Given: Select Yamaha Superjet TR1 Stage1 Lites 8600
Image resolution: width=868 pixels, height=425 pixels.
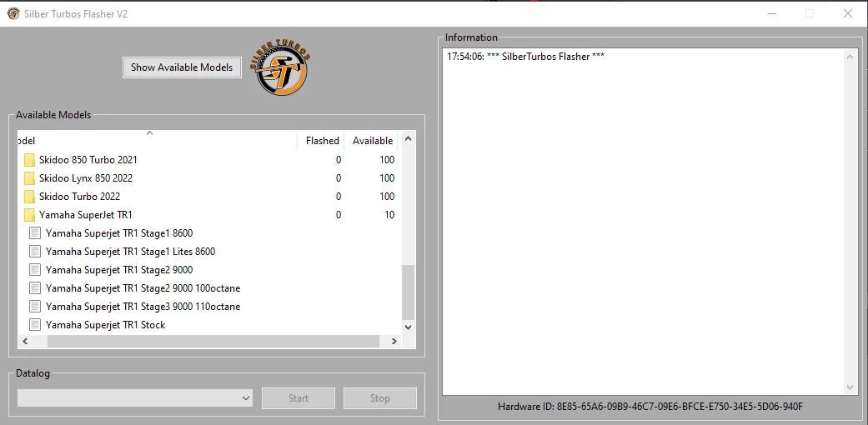Looking at the screenshot, I should pos(130,252).
